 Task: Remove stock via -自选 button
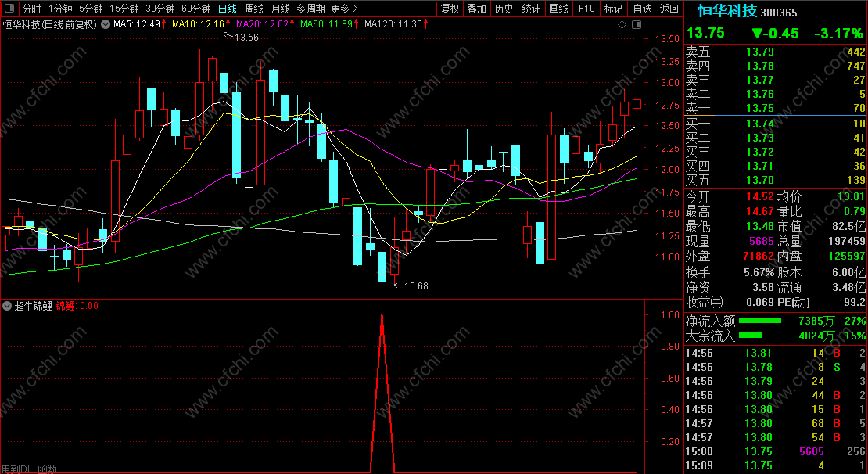[641, 9]
